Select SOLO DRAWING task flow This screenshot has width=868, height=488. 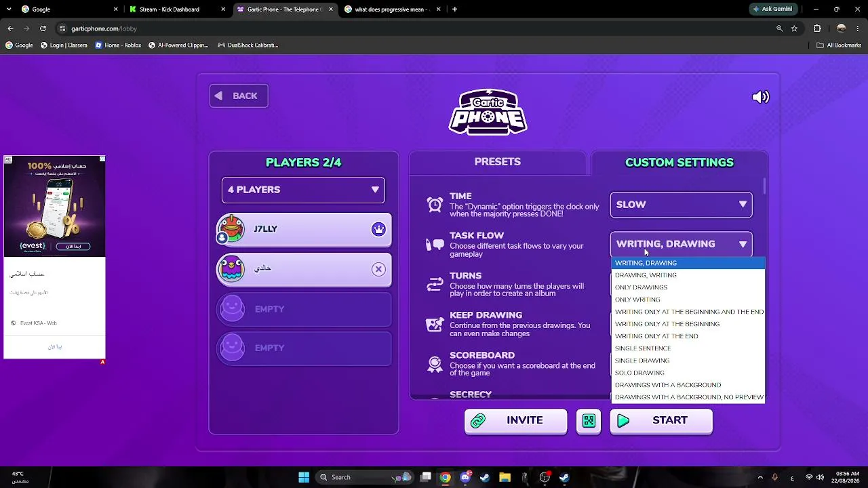click(x=688, y=373)
